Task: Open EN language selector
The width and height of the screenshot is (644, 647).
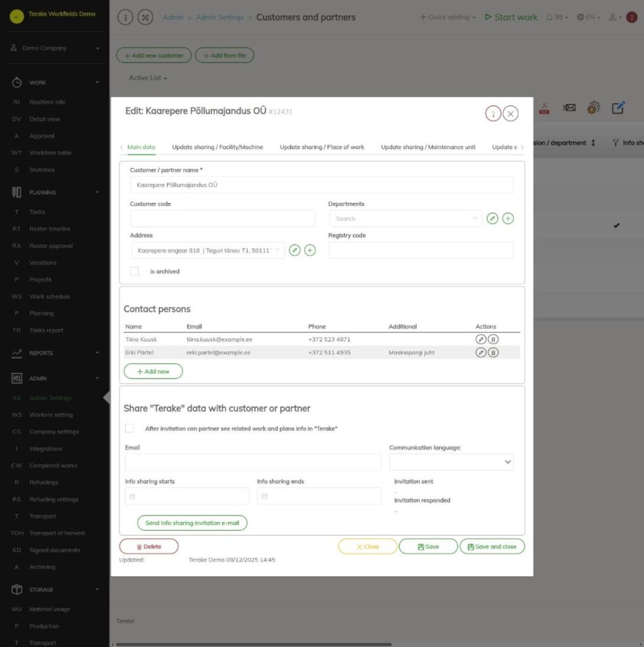Action: [x=588, y=17]
